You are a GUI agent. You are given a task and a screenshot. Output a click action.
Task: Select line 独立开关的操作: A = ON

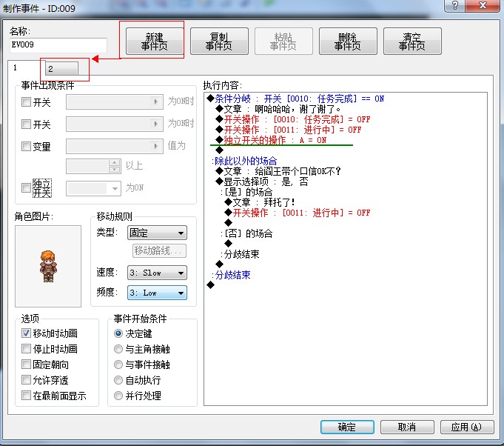pyautogui.click(x=271, y=140)
